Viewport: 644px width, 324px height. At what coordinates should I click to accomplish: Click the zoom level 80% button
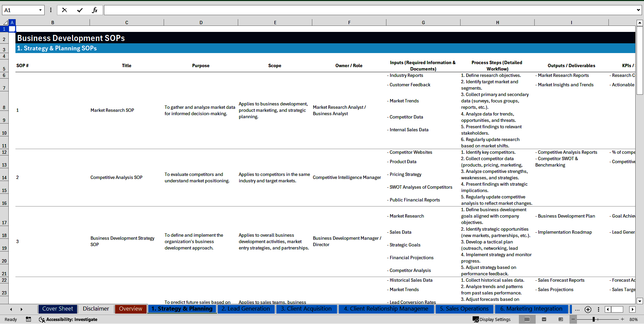click(x=633, y=319)
